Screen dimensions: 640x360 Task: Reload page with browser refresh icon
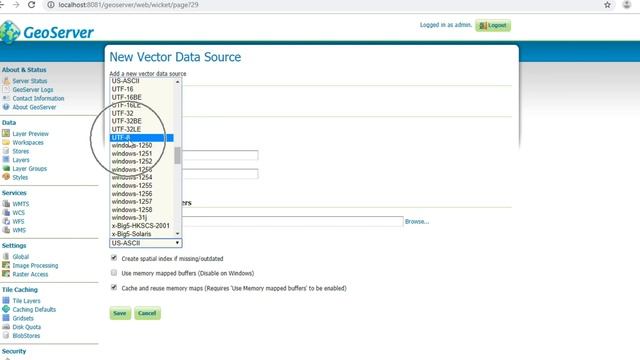pyautogui.click(x=31, y=5)
